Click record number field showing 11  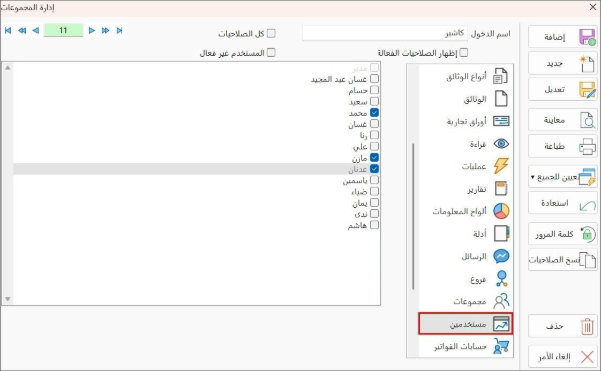63,31
